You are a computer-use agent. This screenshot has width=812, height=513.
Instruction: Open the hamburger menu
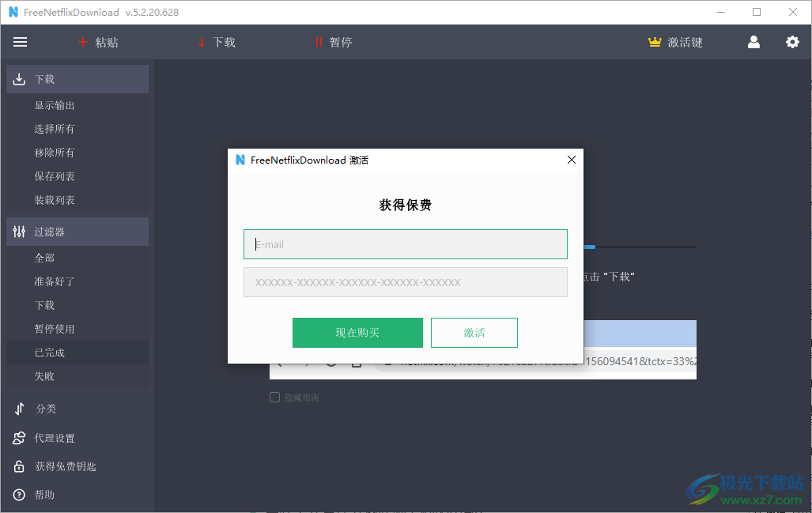21,42
